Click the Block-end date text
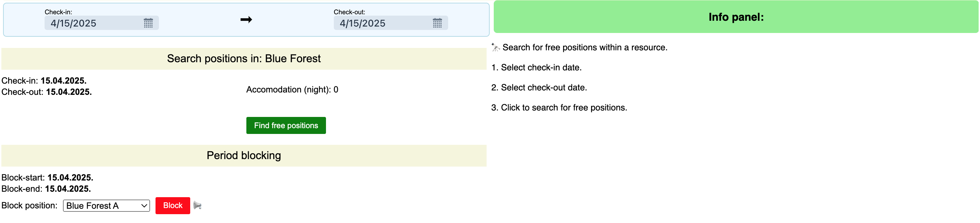This screenshot has width=980, height=223. 68,189
